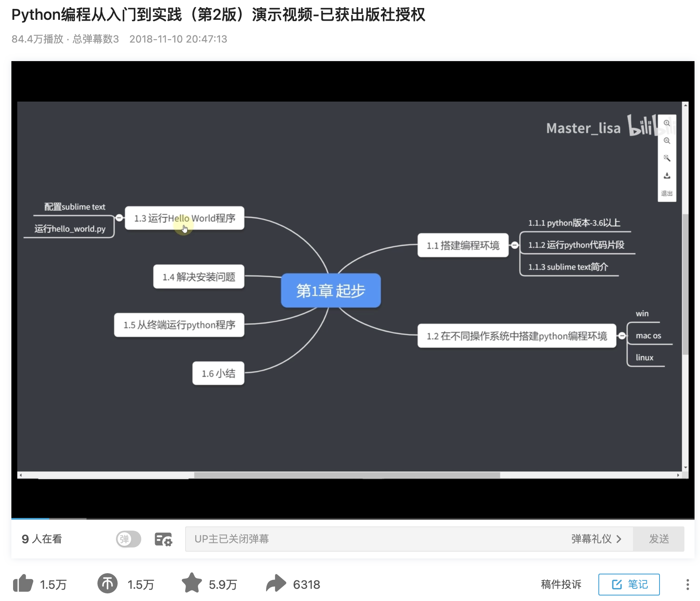The image size is (700, 601).
Task: Click 退出 to exit the presentation mode
Action: [667, 193]
